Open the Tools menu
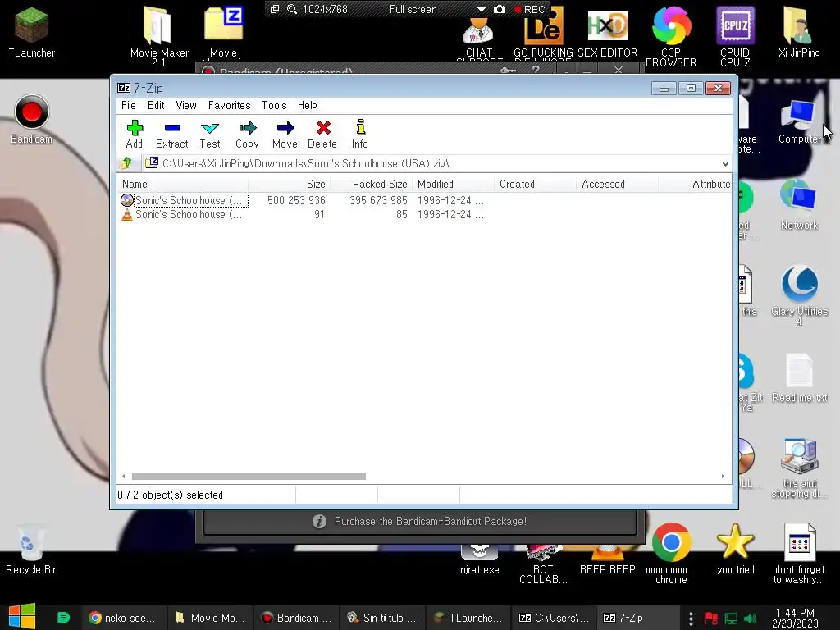Screen dimensions: 840x630 tap(274, 106)
